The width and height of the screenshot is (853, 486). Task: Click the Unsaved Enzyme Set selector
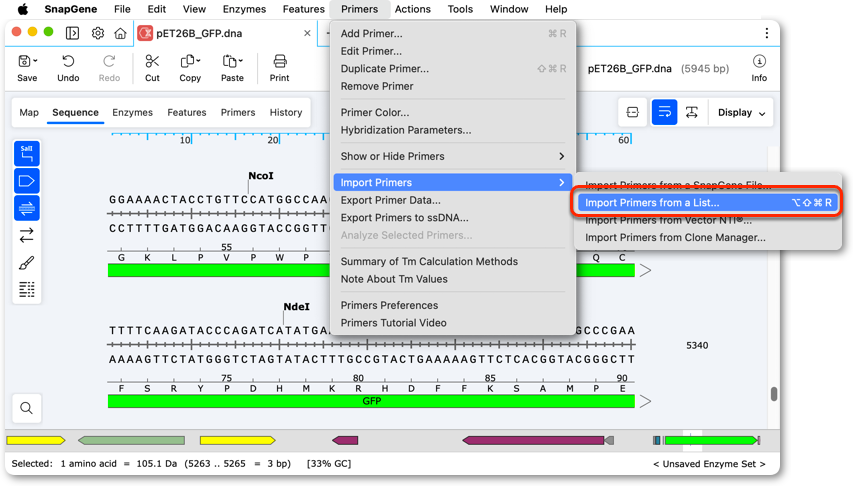709,464
